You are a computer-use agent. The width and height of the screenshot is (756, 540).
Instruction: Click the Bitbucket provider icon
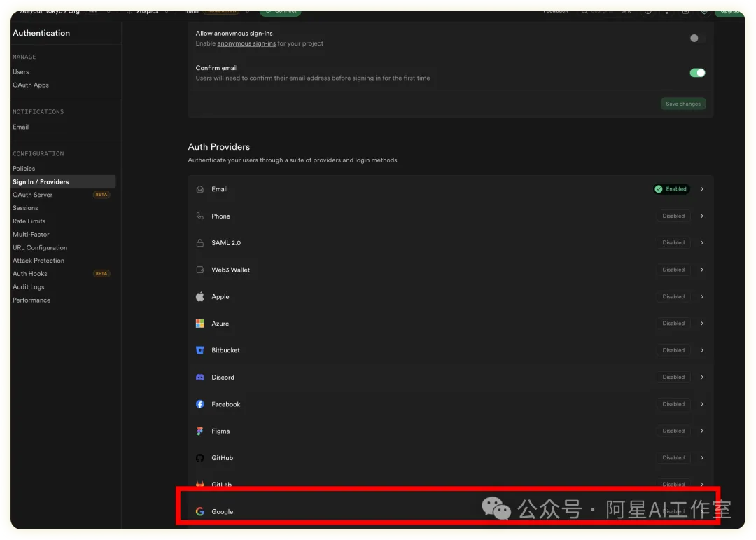pos(199,350)
